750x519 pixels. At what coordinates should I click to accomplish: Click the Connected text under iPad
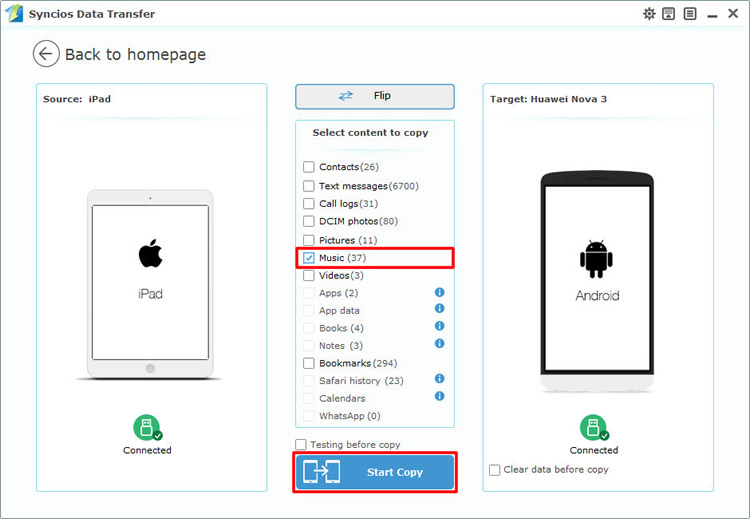[x=147, y=450]
